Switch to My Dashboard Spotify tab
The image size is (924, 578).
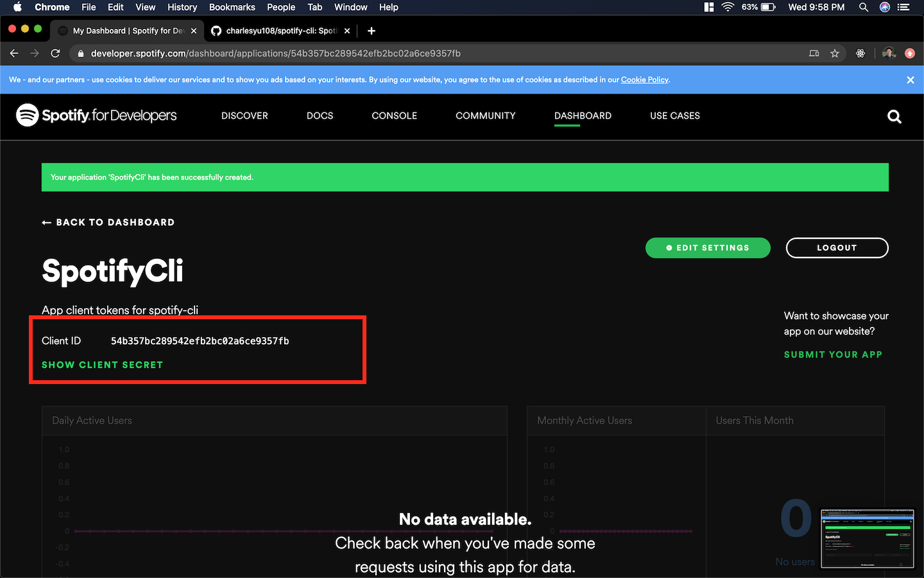coord(128,31)
